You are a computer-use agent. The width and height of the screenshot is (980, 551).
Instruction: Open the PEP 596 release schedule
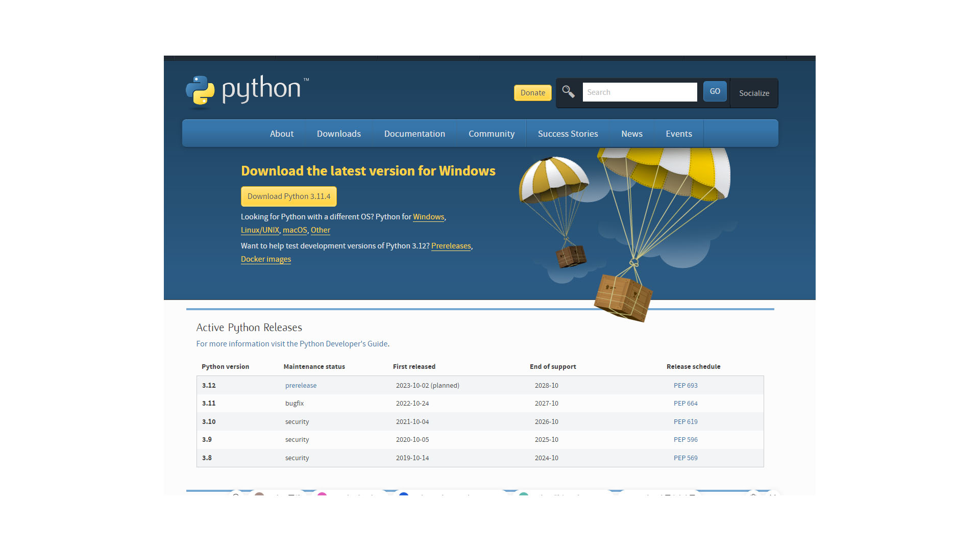click(x=685, y=440)
